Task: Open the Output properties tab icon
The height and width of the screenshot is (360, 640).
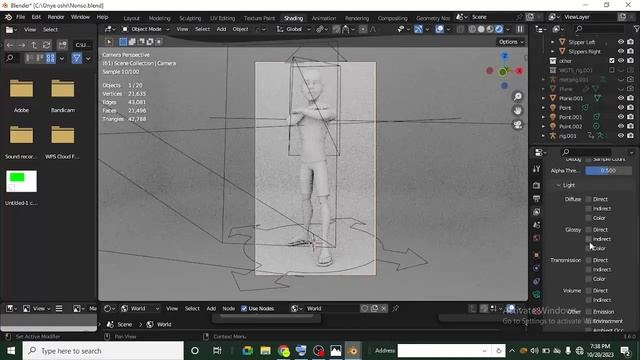Action: coord(537,198)
